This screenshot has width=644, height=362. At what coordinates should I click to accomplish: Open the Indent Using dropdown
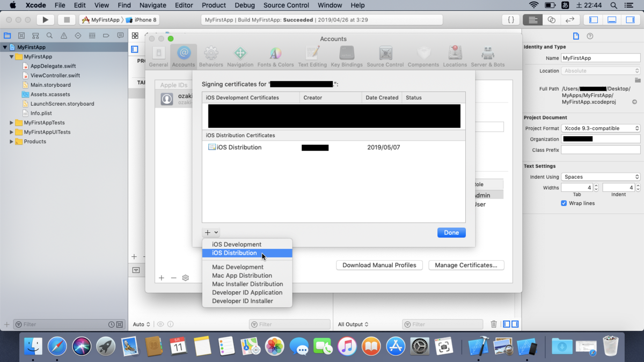(x=601, y=176)
